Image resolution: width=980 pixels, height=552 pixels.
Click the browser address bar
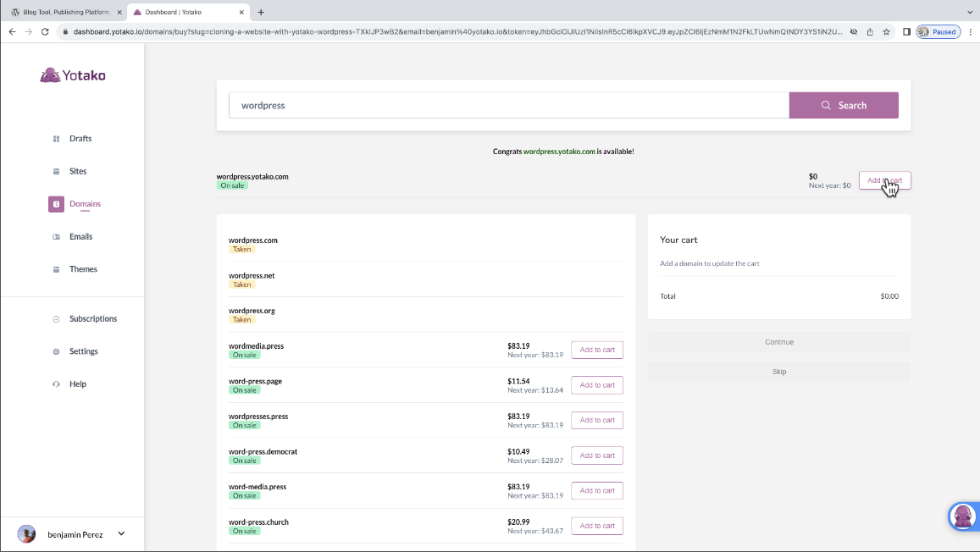[x=457, y=32]
